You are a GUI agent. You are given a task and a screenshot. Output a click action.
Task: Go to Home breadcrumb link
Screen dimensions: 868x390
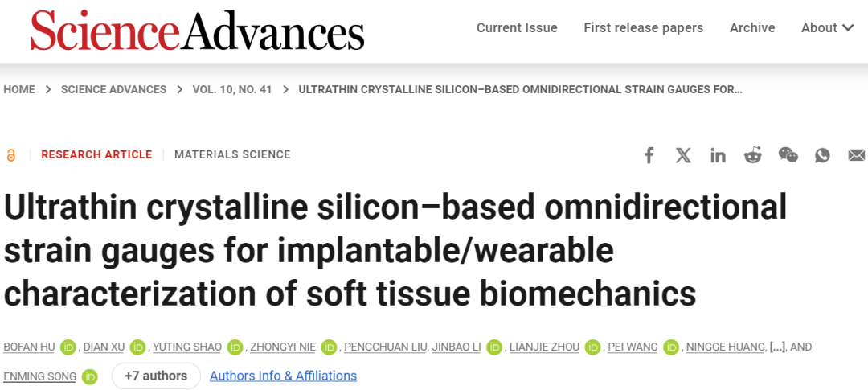point(19,89)
